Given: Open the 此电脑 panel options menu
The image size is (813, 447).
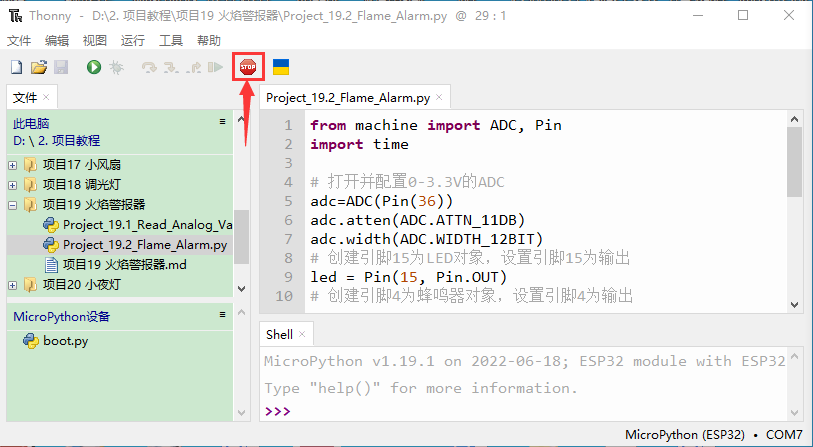Looking at the screenshot, I should 223,121.
